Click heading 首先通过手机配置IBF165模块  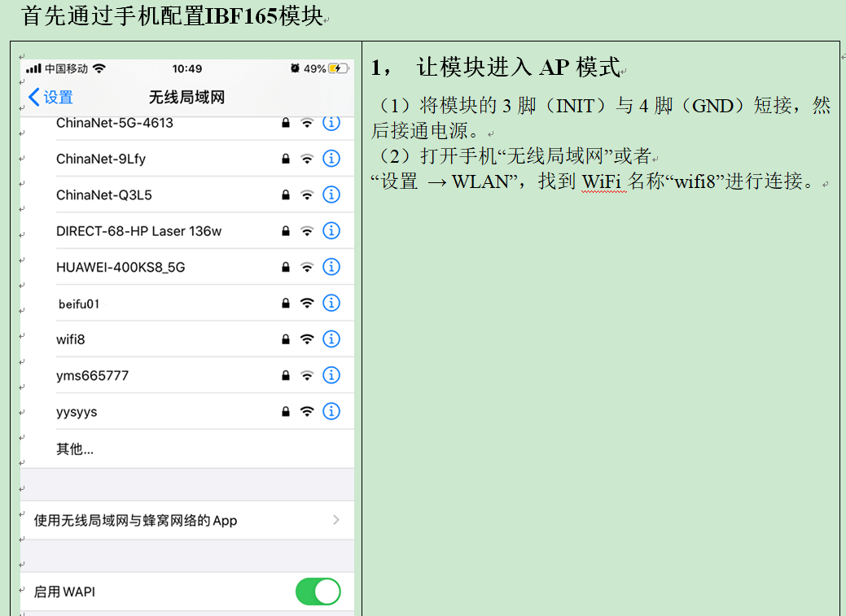[172, 15]
